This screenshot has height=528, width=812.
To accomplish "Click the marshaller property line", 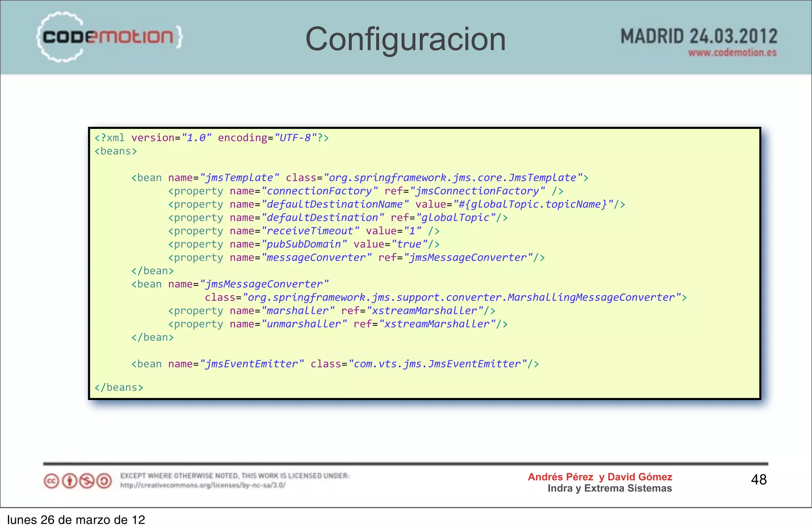I will point(332,311).
